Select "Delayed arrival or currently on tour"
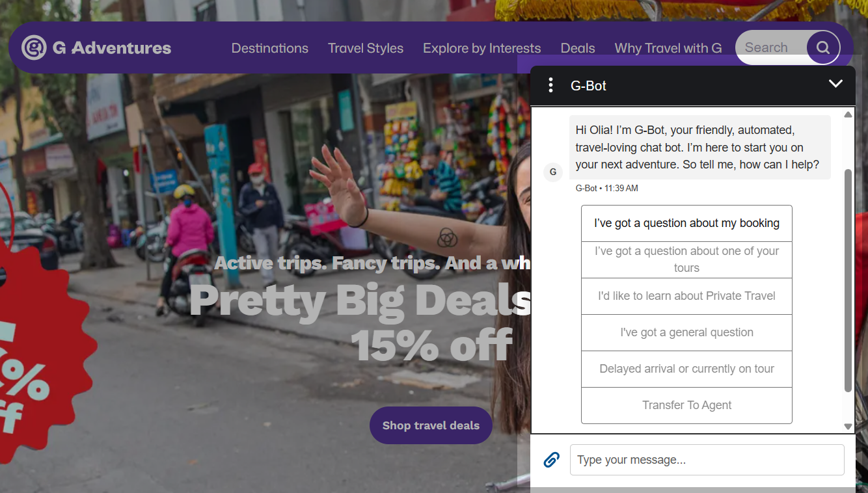The width and height of the screenshot is (868, 493). [686, 369]
